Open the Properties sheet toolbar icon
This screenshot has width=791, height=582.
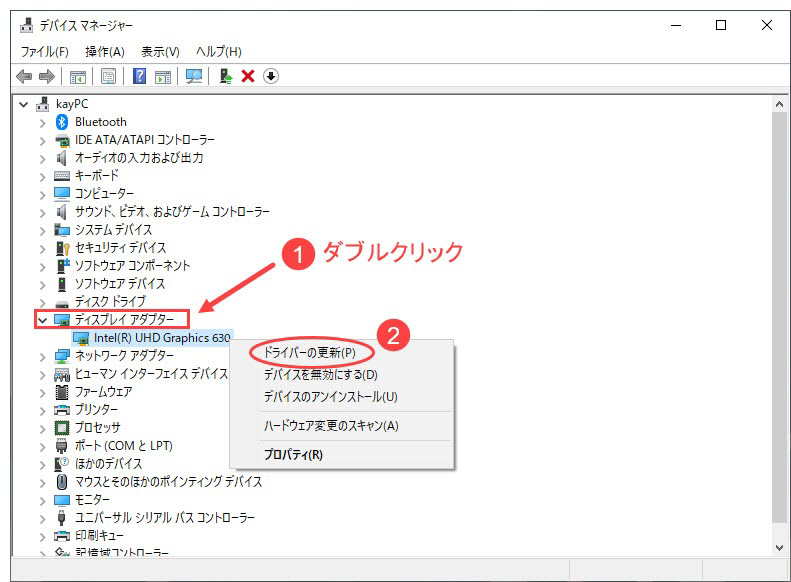tap(108, 77)
